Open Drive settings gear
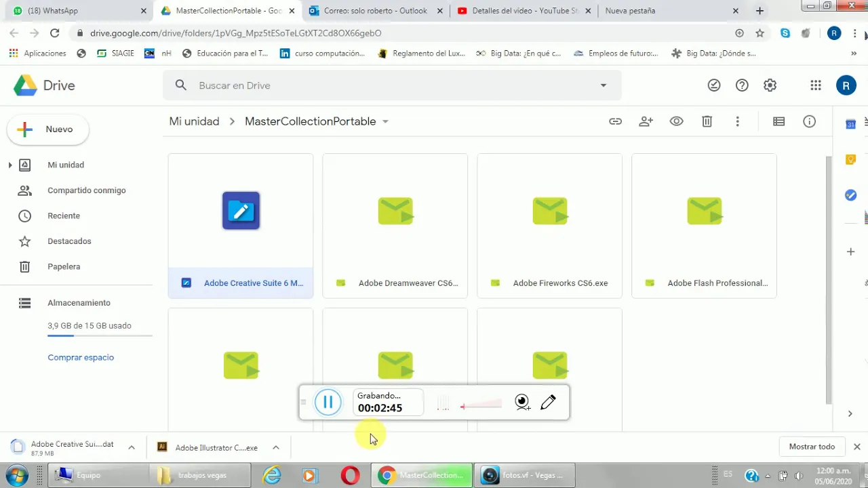Image resolution: width=868 pixels, height=488 pixels. pyautogui.click(x=770, y=85)
